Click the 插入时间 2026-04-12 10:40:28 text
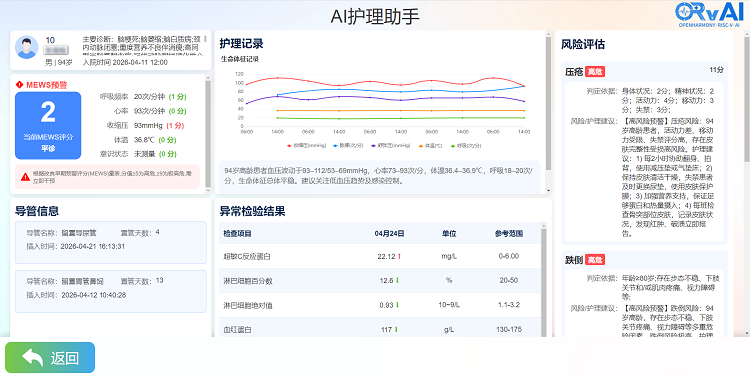The width and height of the screenshot is (750, 377). 76,295
